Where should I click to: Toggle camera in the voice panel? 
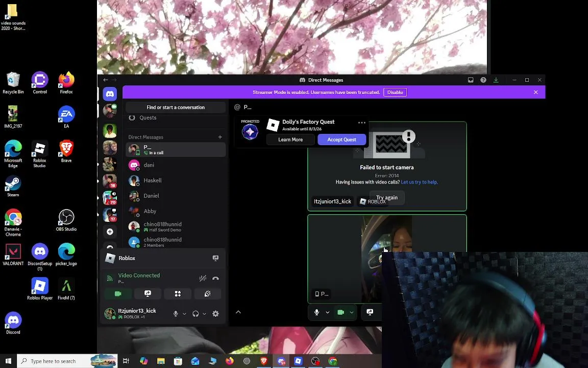coord(118,294)
